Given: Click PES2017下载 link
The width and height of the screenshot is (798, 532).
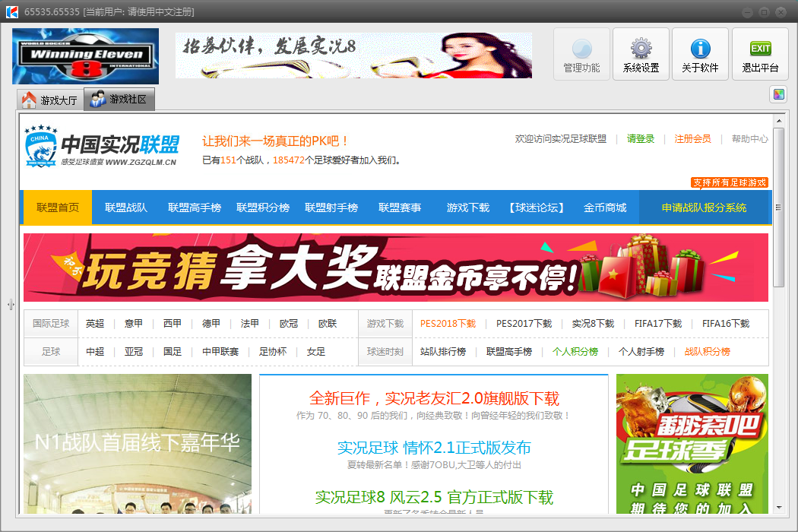Looking at the screenshot, I should [x=524, y=324].
